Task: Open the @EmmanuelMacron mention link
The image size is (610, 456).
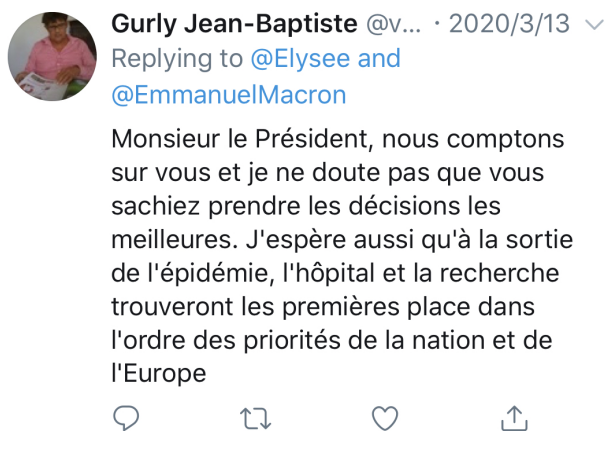Action: (x=229, y=94)
